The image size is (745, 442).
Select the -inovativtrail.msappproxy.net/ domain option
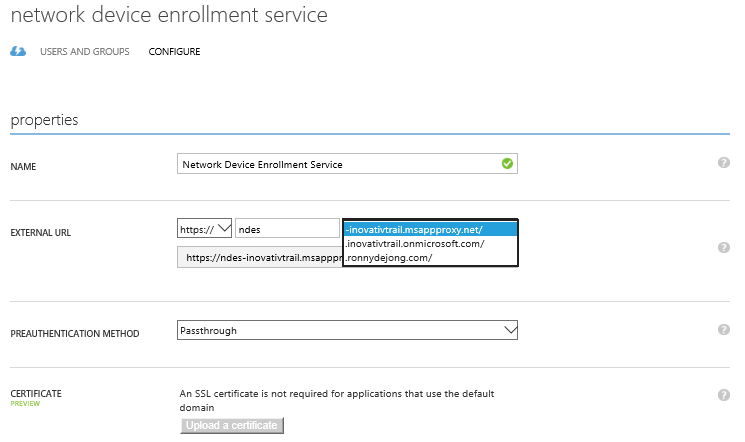[430, 229]
